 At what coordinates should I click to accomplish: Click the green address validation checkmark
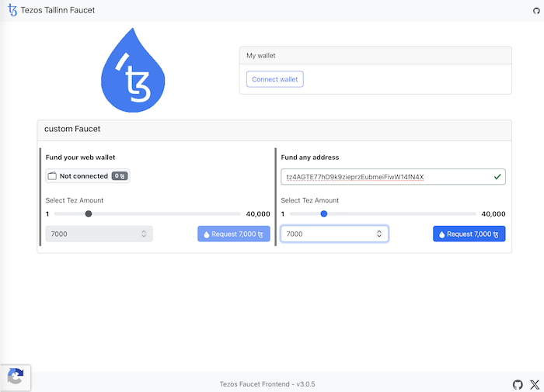497,177
